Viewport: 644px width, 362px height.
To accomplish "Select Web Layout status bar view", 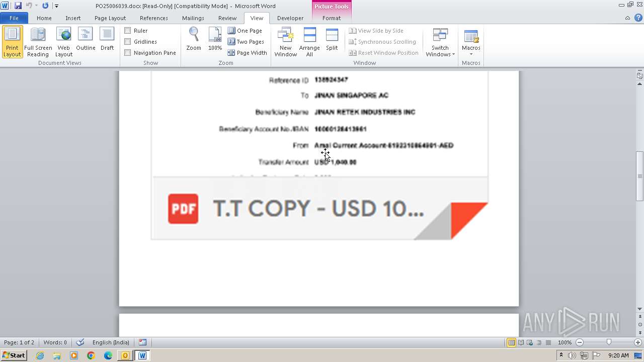I will point(530,342).
